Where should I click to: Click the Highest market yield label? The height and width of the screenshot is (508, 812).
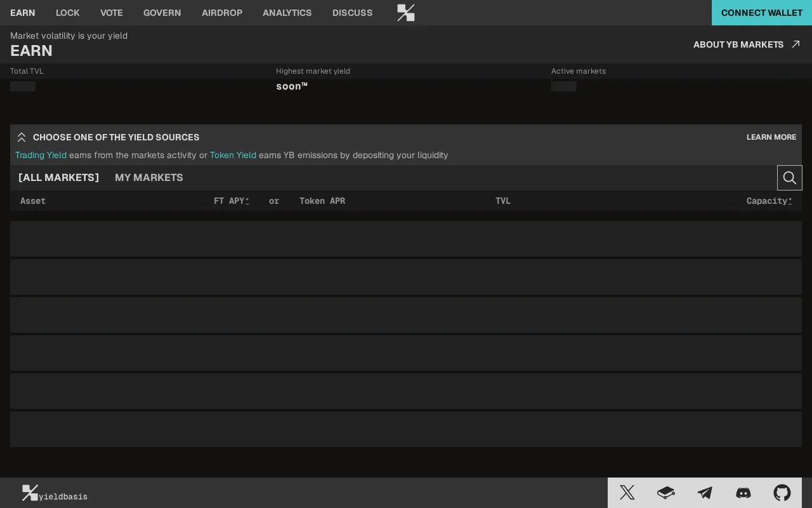[x=313, y=71]
